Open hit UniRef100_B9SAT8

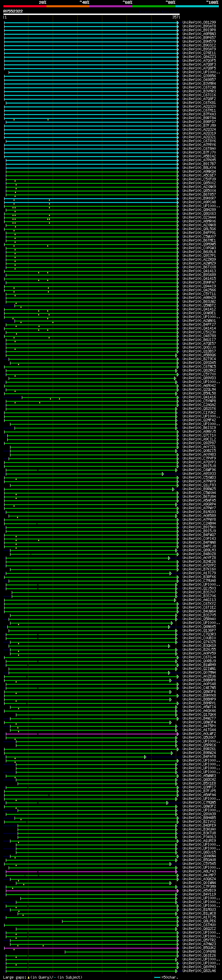click(199, 26)
